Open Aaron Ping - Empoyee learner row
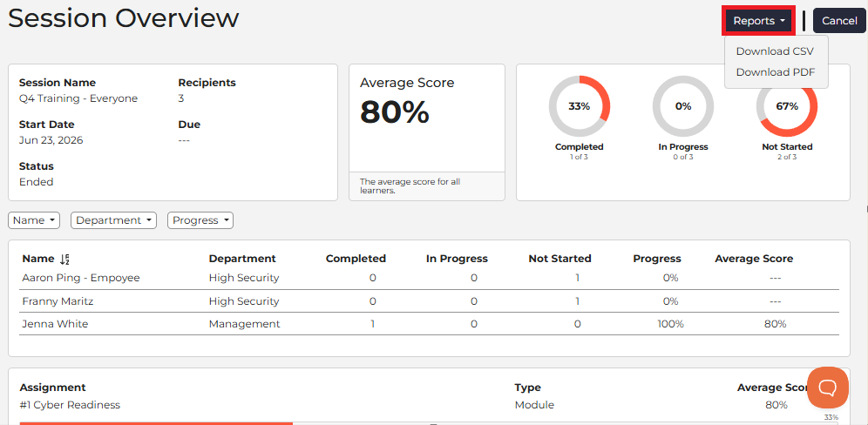The width and height of the screenshot is (868, 425). pos(429,278)
